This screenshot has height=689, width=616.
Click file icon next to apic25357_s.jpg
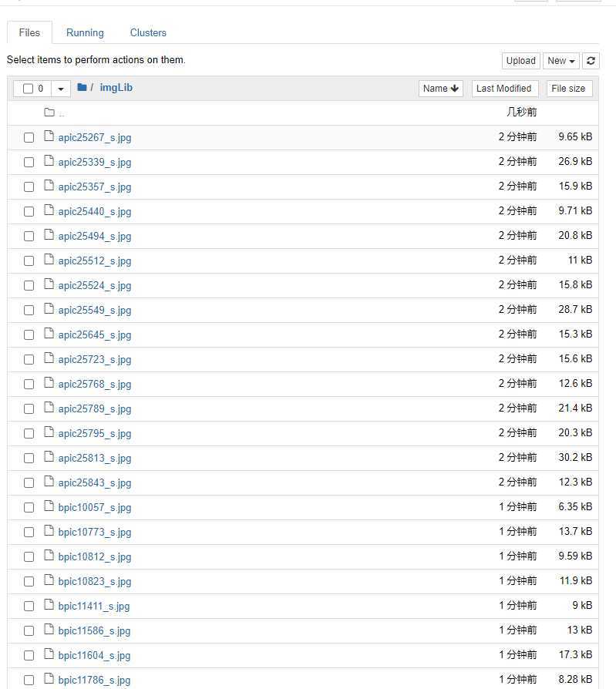tap(49, 186)
